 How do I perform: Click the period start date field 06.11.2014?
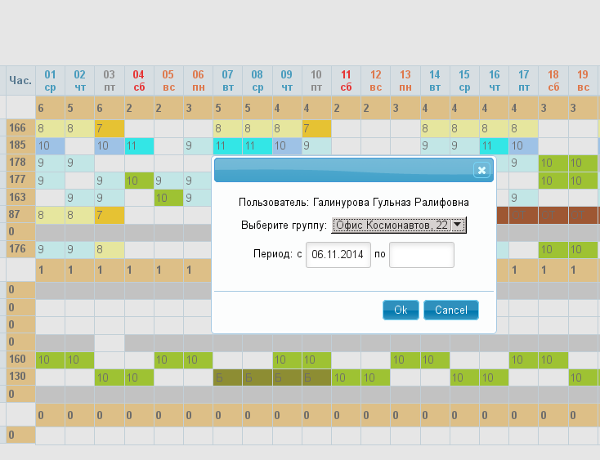pyautogui.click(x=335, y=256)
